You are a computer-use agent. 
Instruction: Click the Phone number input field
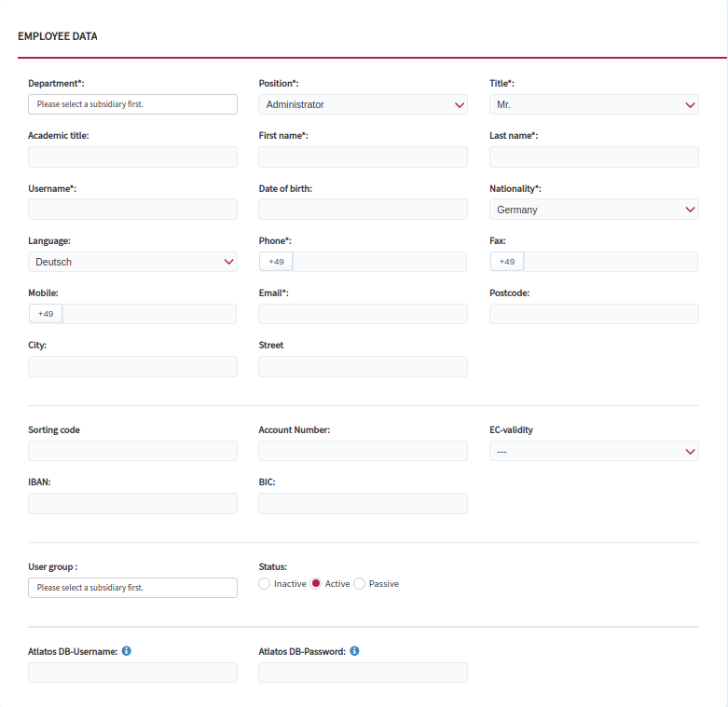coord(379,262)
